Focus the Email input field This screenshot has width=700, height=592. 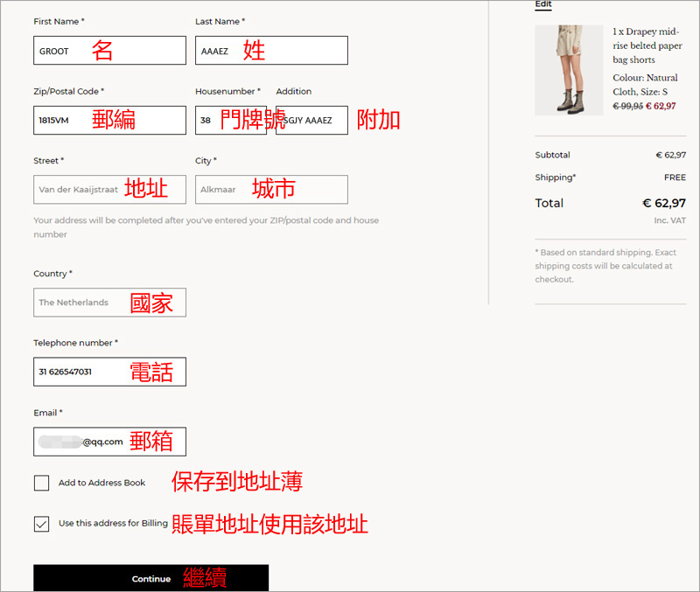109,442
